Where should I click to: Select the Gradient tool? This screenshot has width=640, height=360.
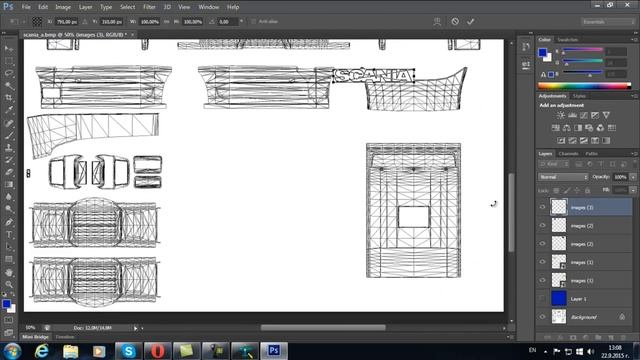[9, 184]
